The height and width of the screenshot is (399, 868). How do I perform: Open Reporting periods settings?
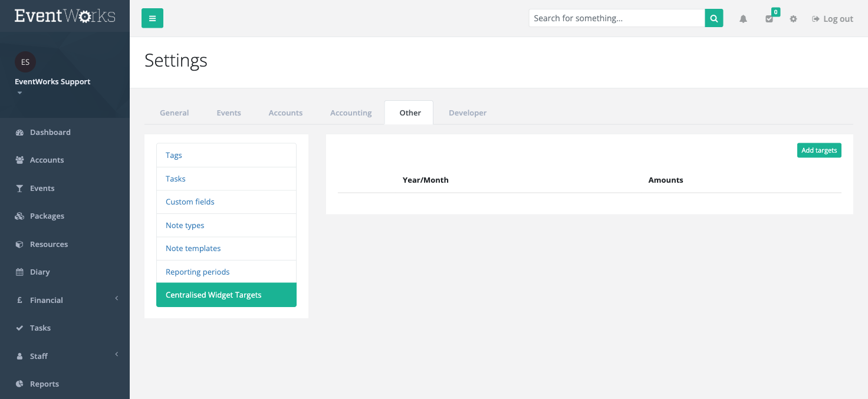(x=226, y=272)
